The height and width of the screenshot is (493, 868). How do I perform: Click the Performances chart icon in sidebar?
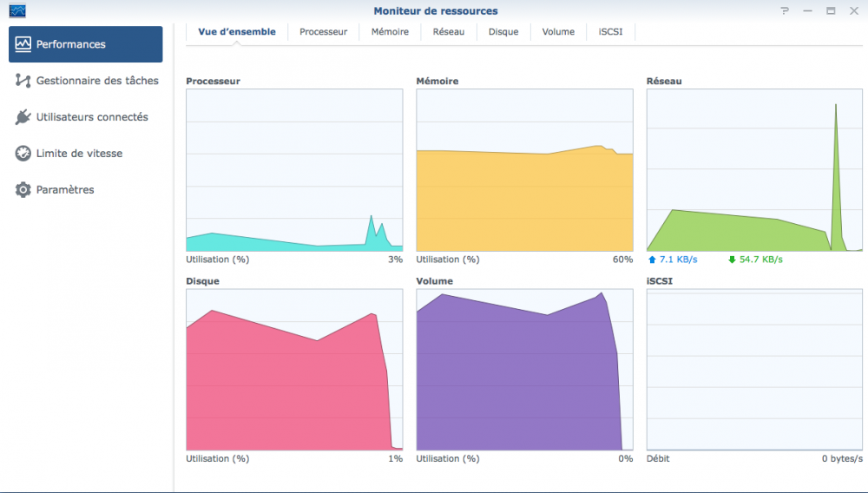(x=23, y=44)
